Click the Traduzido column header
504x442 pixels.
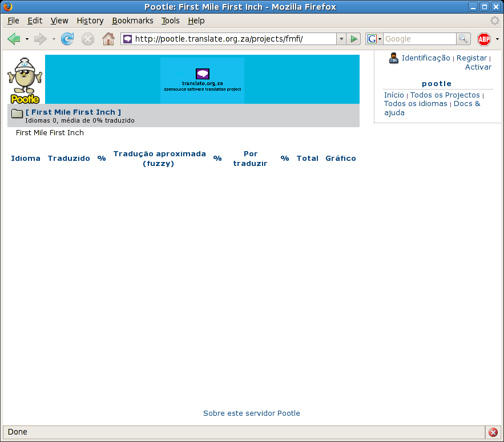(69, 159)
